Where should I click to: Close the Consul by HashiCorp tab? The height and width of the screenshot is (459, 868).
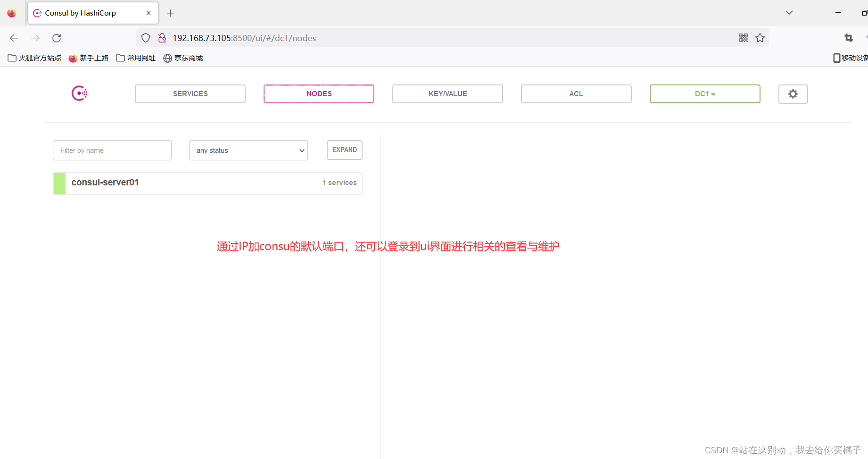pyautogui.click(x=149, y=13)
